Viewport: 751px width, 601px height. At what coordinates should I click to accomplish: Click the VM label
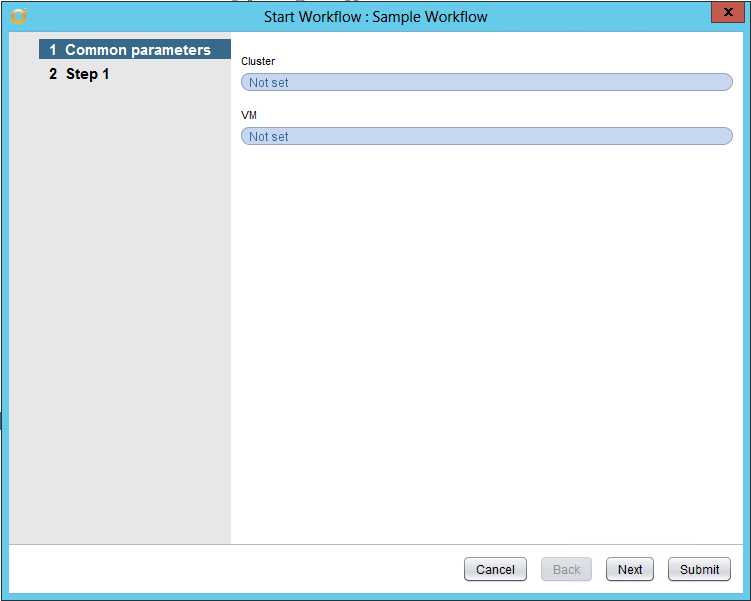(249, 115)
